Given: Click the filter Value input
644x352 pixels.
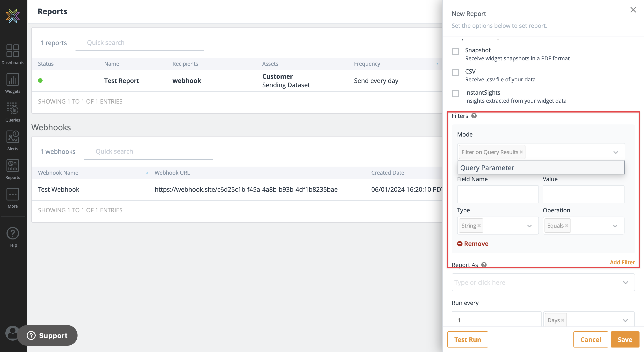Looking at the screenshot, I should tap(583, 194).
